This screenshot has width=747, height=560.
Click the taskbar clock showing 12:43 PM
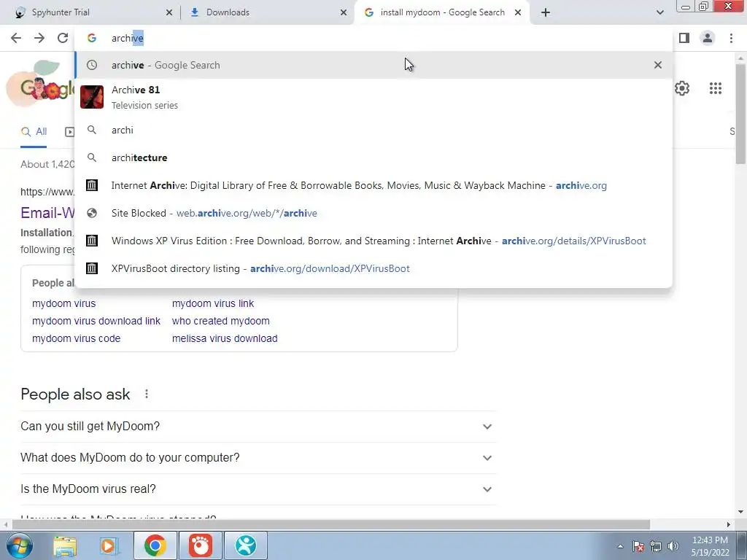point(710,546)
